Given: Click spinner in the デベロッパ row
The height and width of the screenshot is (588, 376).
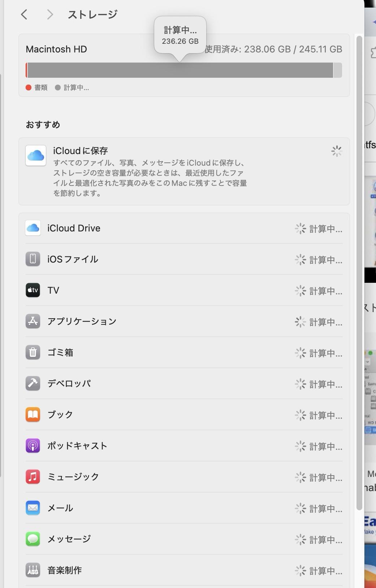Looking at the screenshot, I should [300, 384].
